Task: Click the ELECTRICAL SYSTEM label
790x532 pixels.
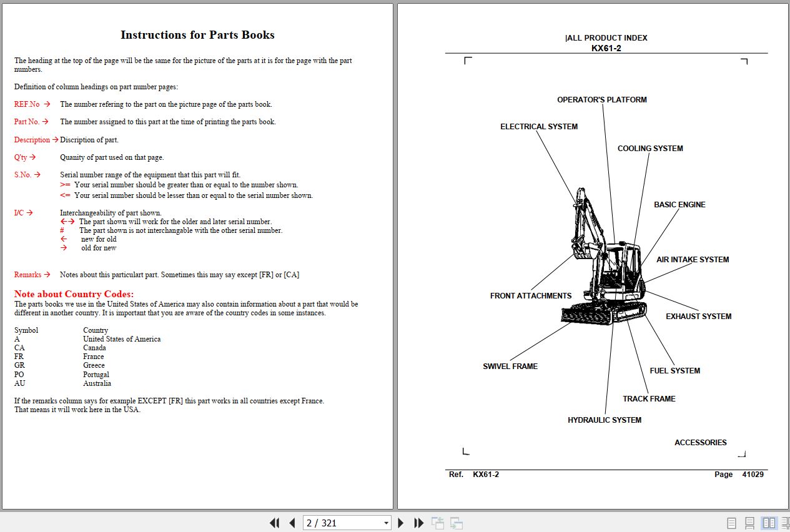Action: pos(538,126)
